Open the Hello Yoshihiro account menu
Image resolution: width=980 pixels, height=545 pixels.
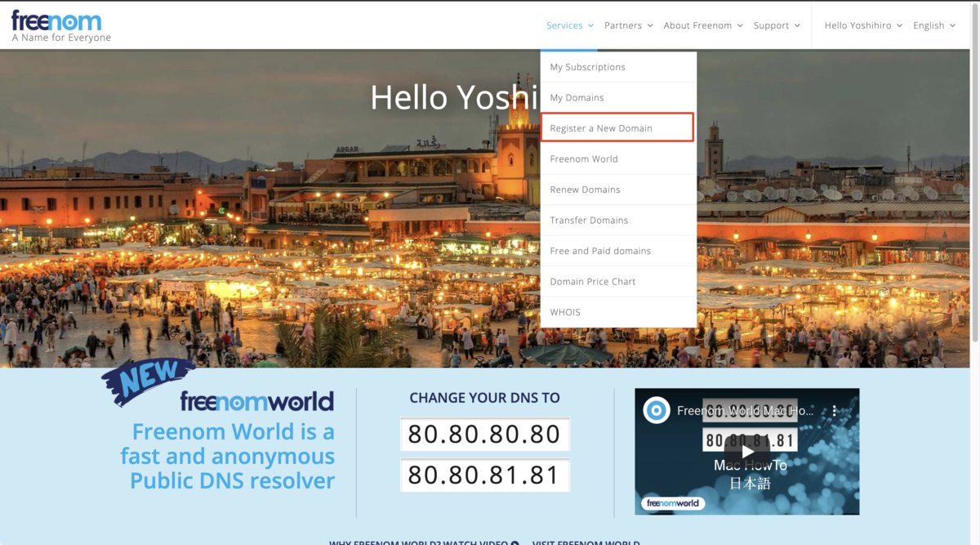pos(863,25)
